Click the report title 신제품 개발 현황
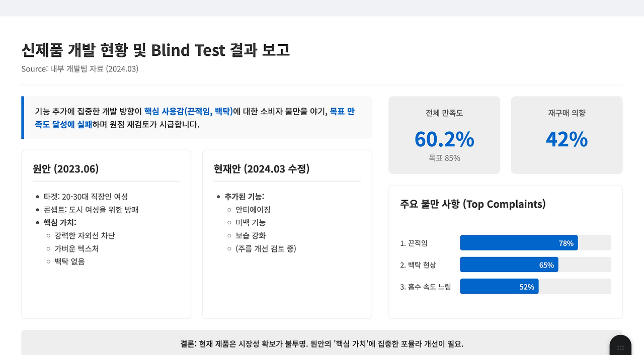Image resolution: width=644 pixels, height=355 pixels. point(155,50)
